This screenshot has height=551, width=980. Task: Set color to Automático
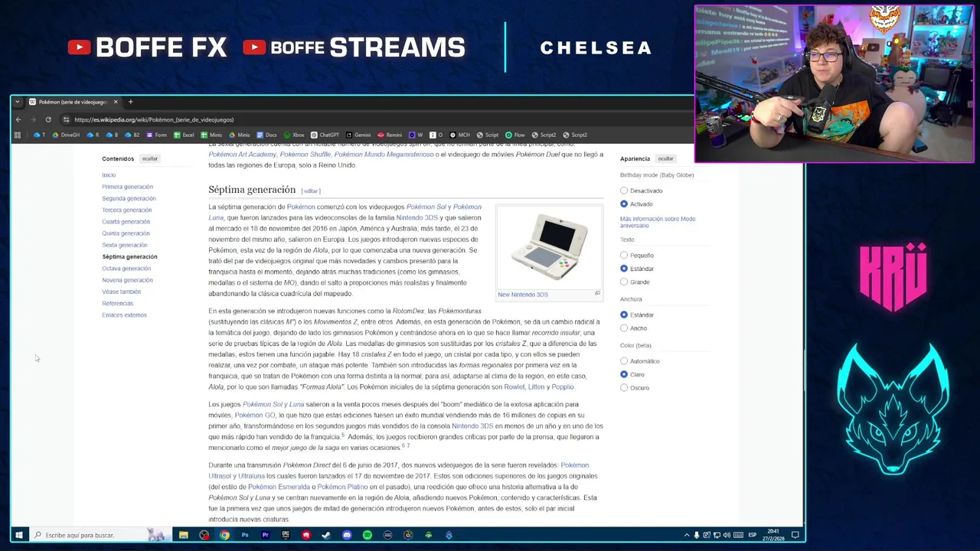(624, 361)
